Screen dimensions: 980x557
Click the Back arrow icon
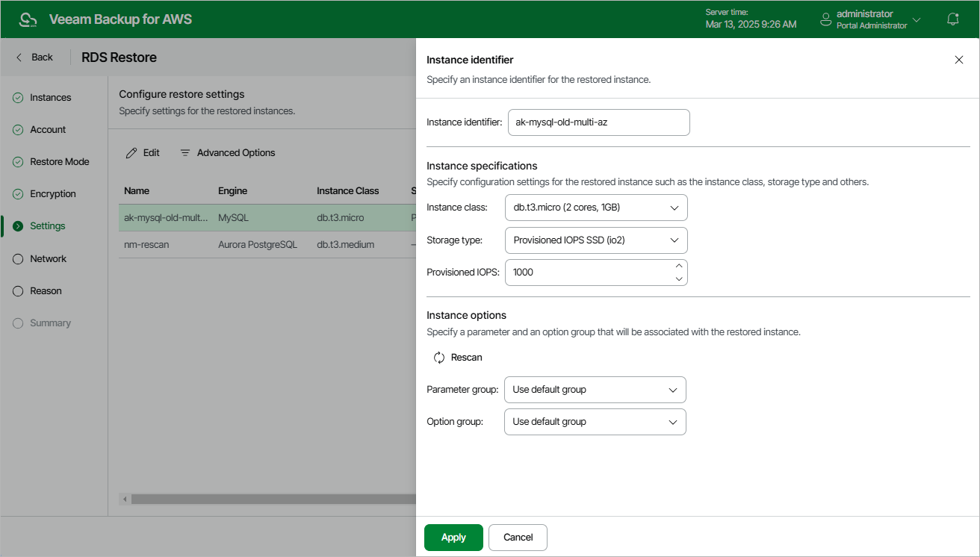pos(19,57)
